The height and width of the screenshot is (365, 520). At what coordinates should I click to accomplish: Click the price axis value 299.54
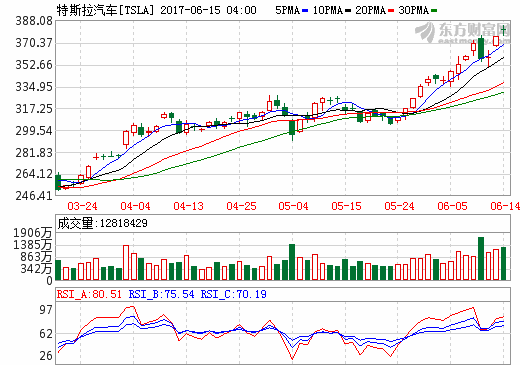click(34, 131)
